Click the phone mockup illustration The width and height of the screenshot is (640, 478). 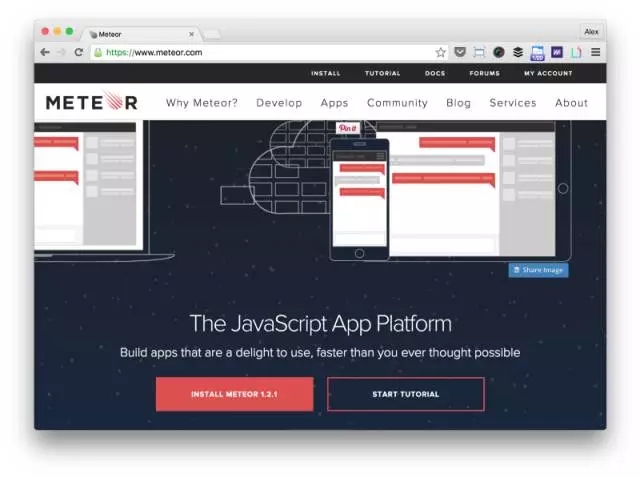click(359, 199)
